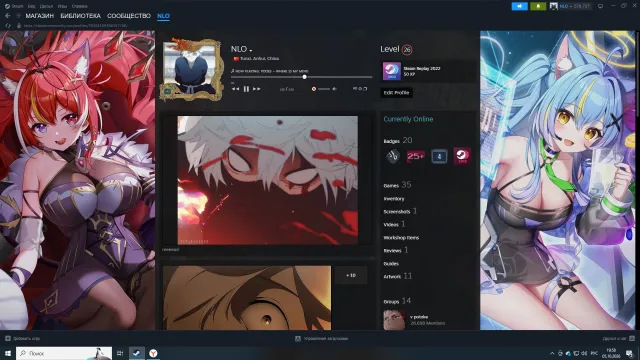Open the close-up eye artwork thumbnail
640x360 pixels.
tap(247, 298)
